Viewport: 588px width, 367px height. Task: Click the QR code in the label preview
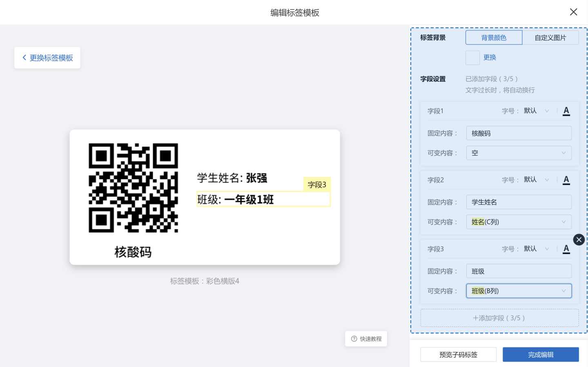133,188
